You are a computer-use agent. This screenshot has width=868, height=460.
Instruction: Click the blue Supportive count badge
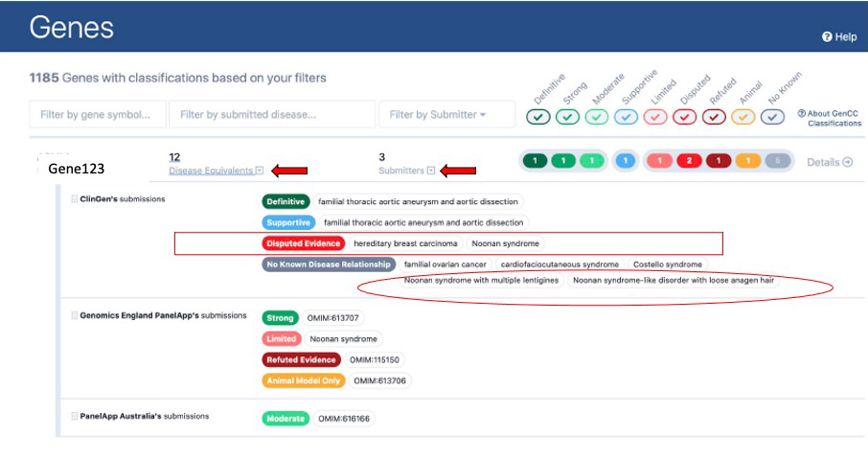pyautogui.click(x=626, y=161)
